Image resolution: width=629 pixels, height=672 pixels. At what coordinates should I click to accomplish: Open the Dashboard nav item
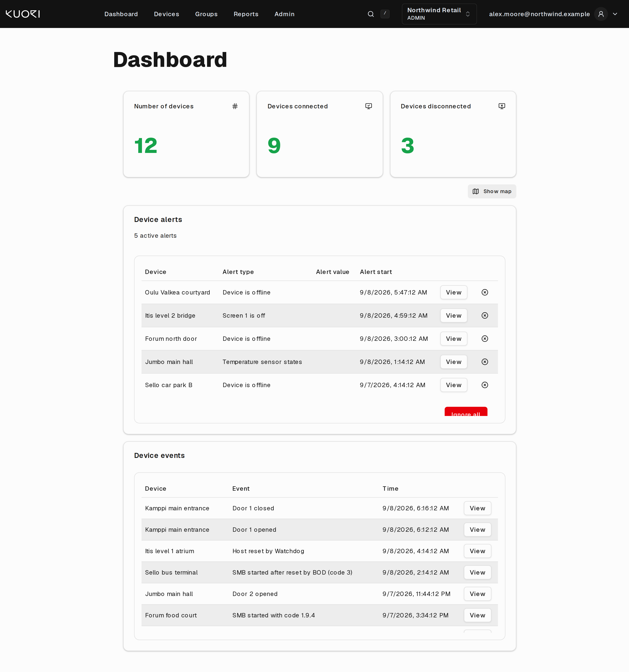coord(121,14)
